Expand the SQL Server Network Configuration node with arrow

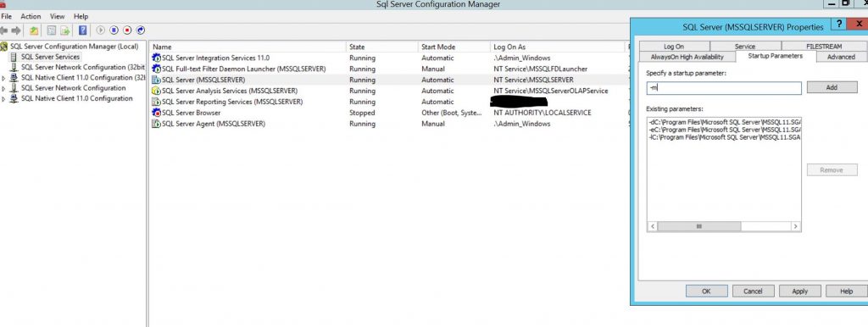pyautogui.click(x=4, y=89)
